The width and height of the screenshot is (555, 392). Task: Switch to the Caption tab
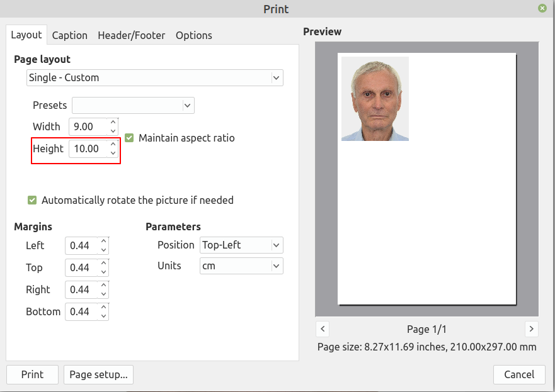69,35
